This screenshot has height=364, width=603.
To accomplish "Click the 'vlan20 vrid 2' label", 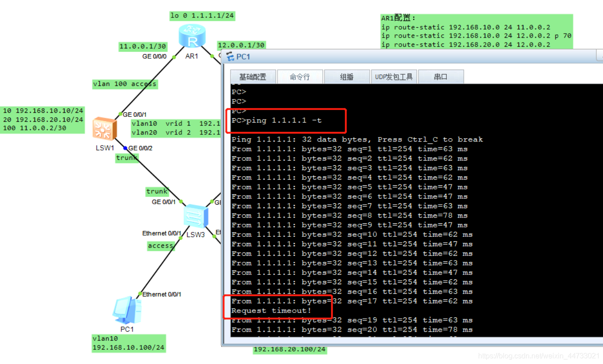I will click(x=161, y=132).
